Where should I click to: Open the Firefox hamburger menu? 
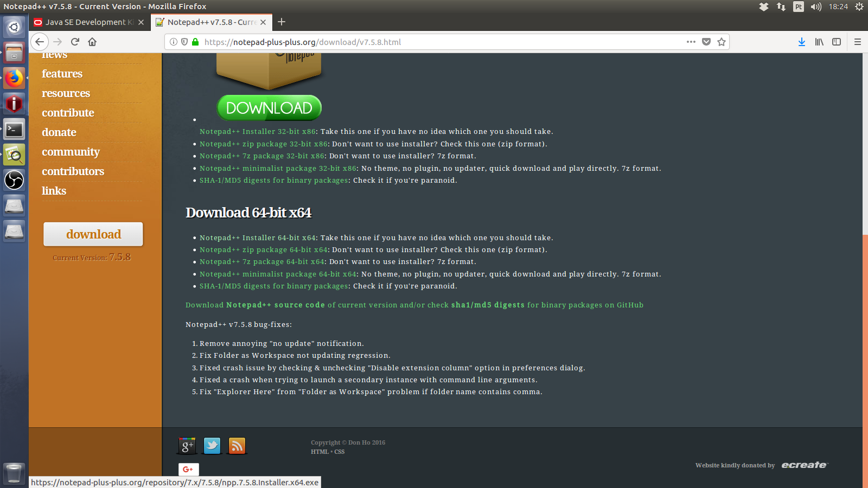857,42
